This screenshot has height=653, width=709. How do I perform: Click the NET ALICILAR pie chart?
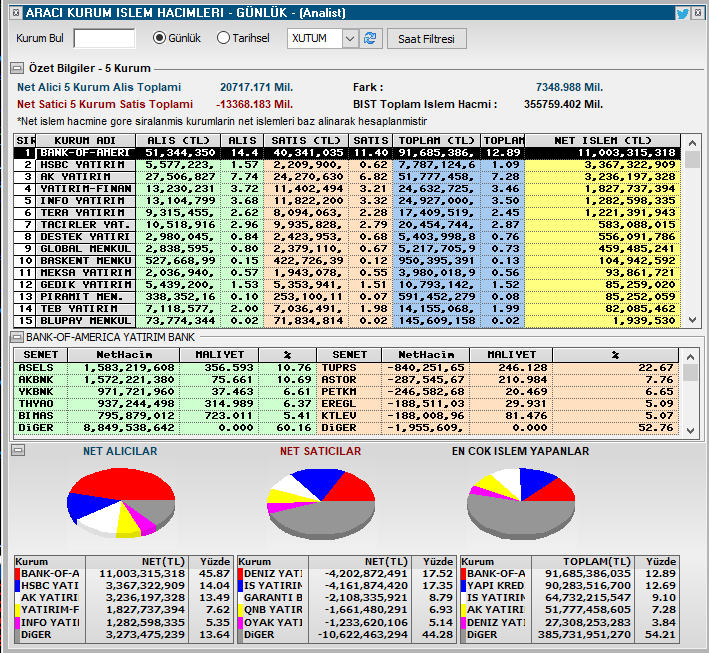click(121, 503)
